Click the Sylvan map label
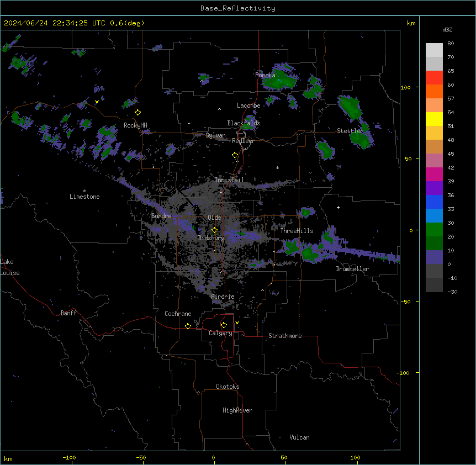Screen dimensions: 476x465 pyautogui.click(x=215, y=135)
